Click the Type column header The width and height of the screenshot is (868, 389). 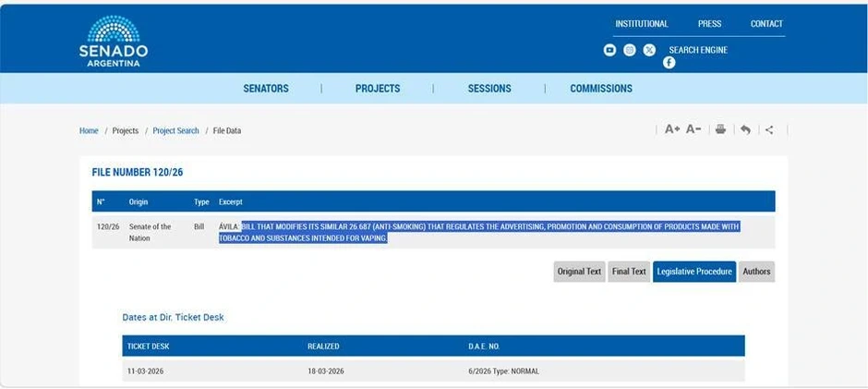click(201, 201)
